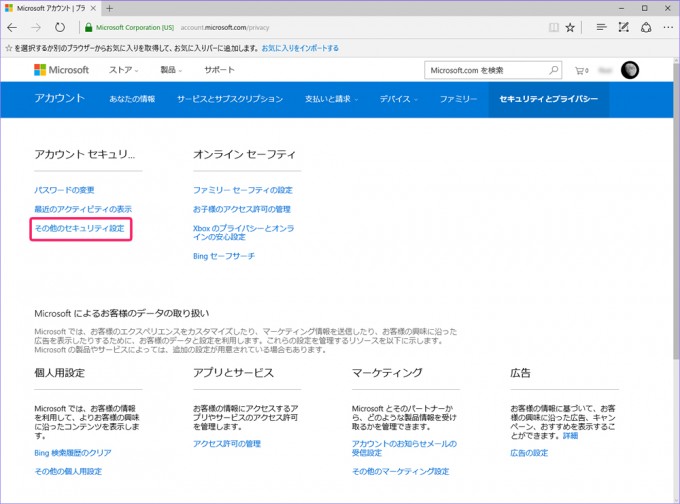Click the マーケティング heading

387,373
